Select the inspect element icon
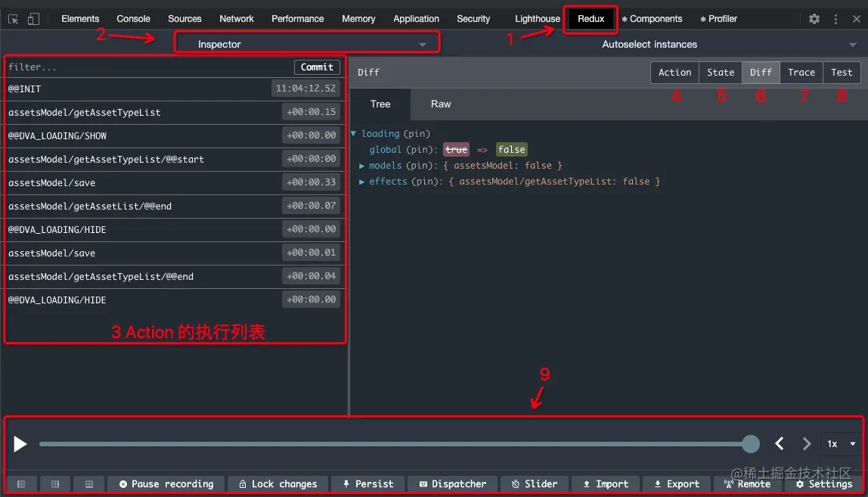This screenshot has height=497, width=868. point(12,18)
